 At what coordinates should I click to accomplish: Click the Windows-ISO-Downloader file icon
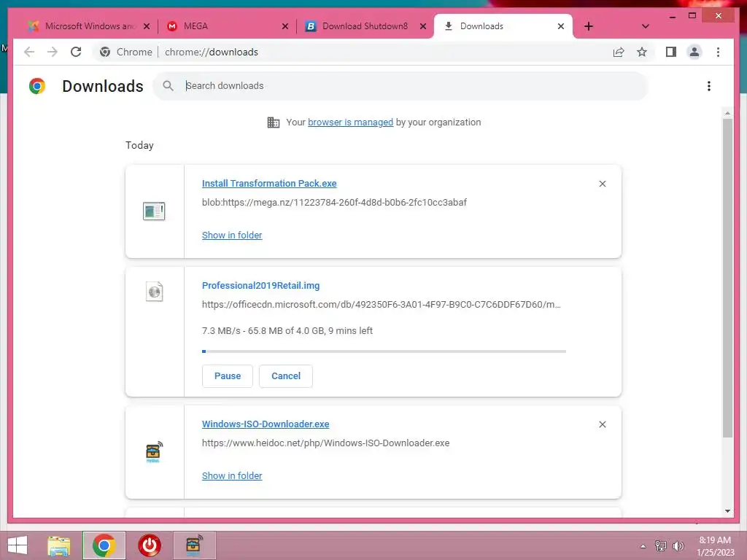[154, 452]
